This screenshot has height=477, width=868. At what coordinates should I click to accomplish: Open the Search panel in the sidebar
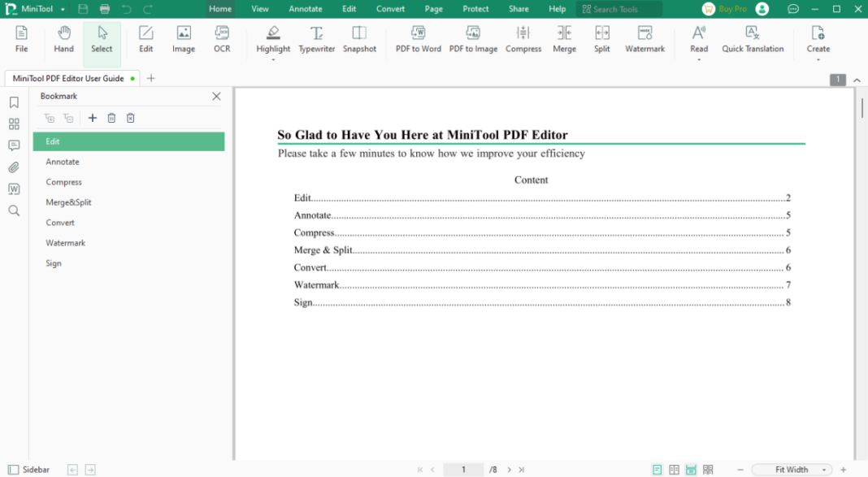12,210
